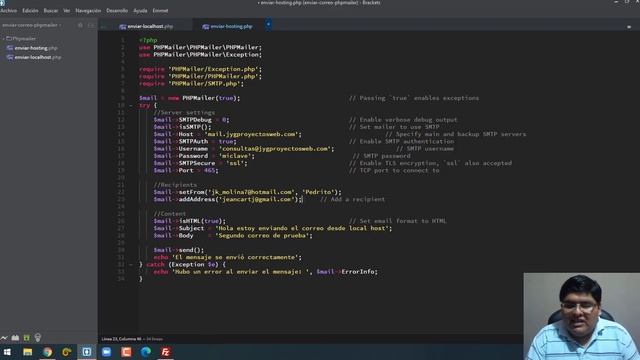
Task: Open the Ver menu
Action: 67,11
